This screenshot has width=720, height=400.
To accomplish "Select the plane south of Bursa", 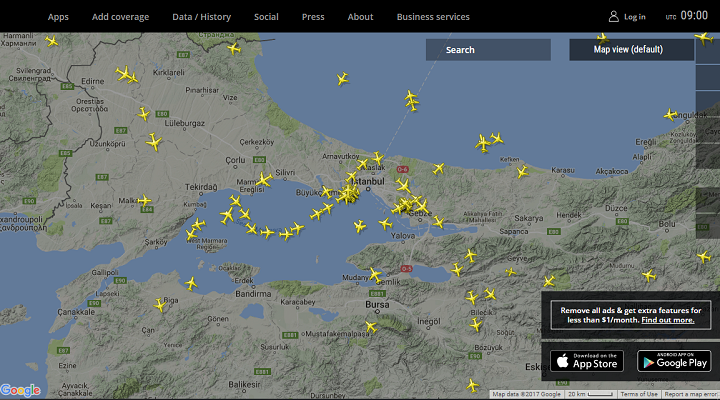I will pyautogui.click(x=371, y=327).
